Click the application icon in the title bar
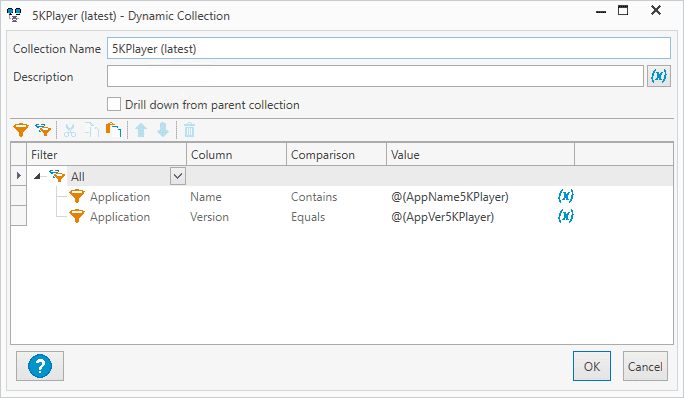Screen dimensions: 684x398 (14, 15)
